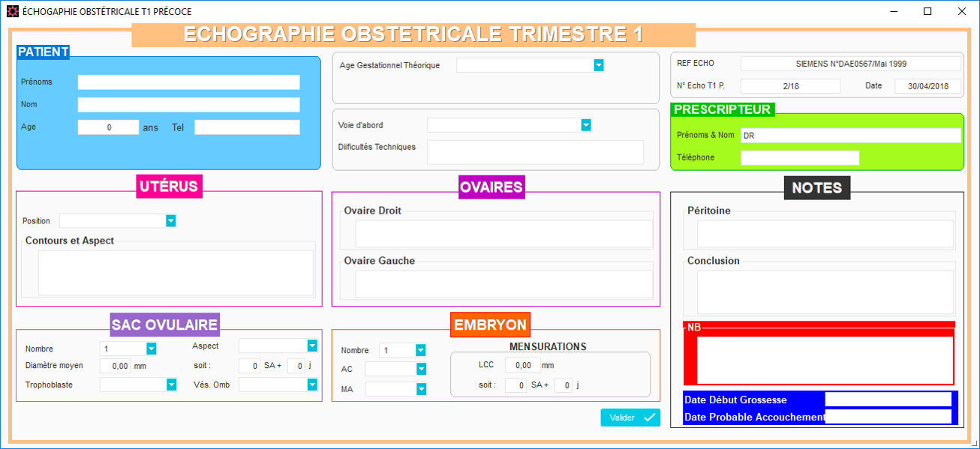Open the AC dropdown in Embryon
This screenshot has width=980, height=449.
[420, 369]
